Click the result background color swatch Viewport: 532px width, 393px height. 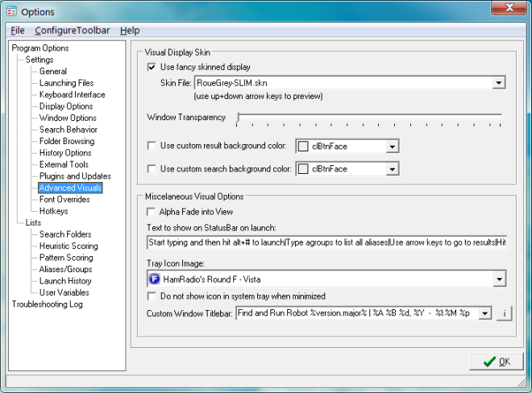pos(303,147)
